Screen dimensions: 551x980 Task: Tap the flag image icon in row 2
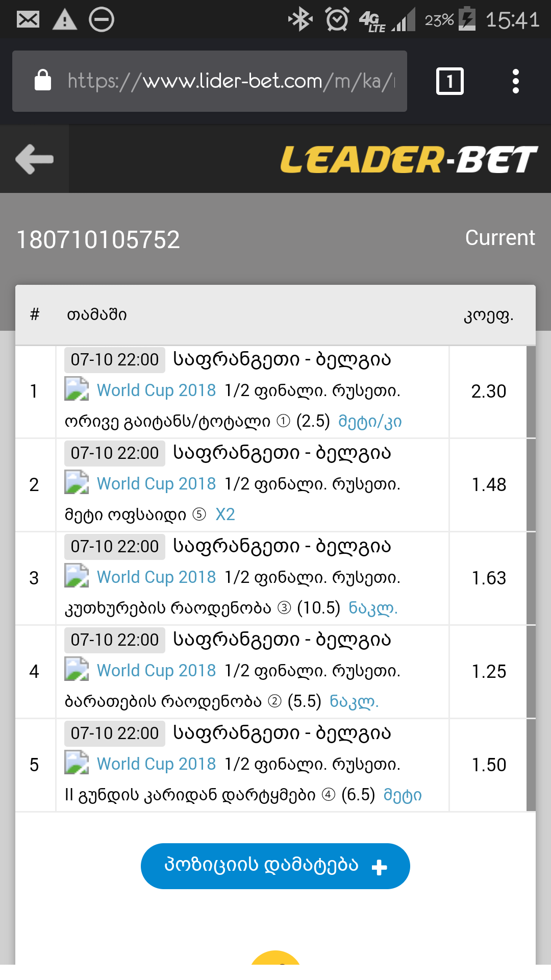[77, 482]
